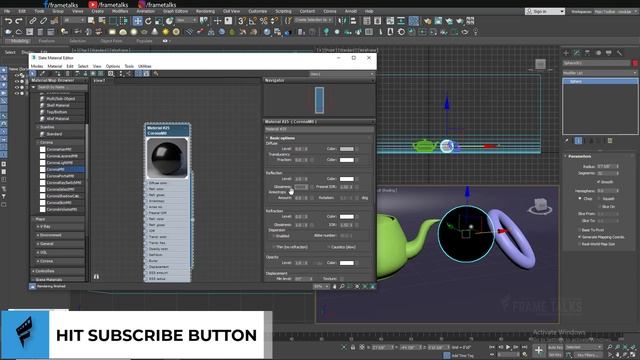Choose the Select and Uniform Scale tool

pyautogui.click(x=159, y=21)
